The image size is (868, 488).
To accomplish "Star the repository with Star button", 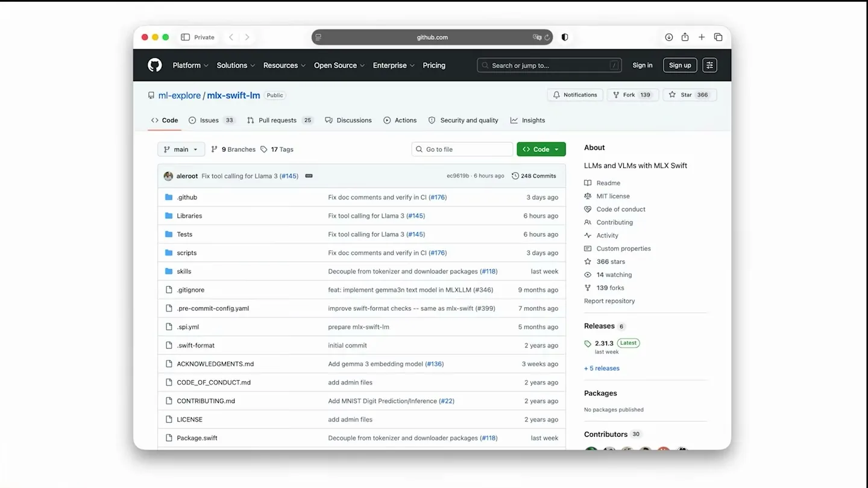I will (x=690, y=95).
